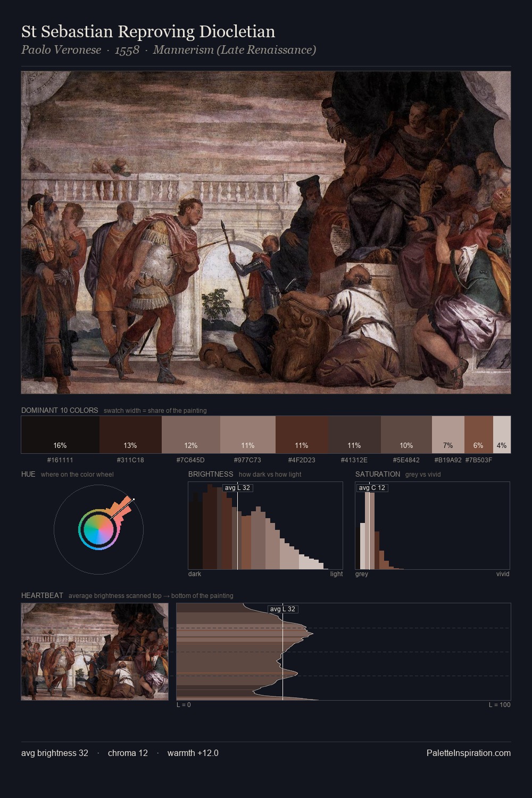The width and height of the screenshot is (532, 798).
Task: Click the #B19A92 swatch, 7% share
Action: pos(448,435)
